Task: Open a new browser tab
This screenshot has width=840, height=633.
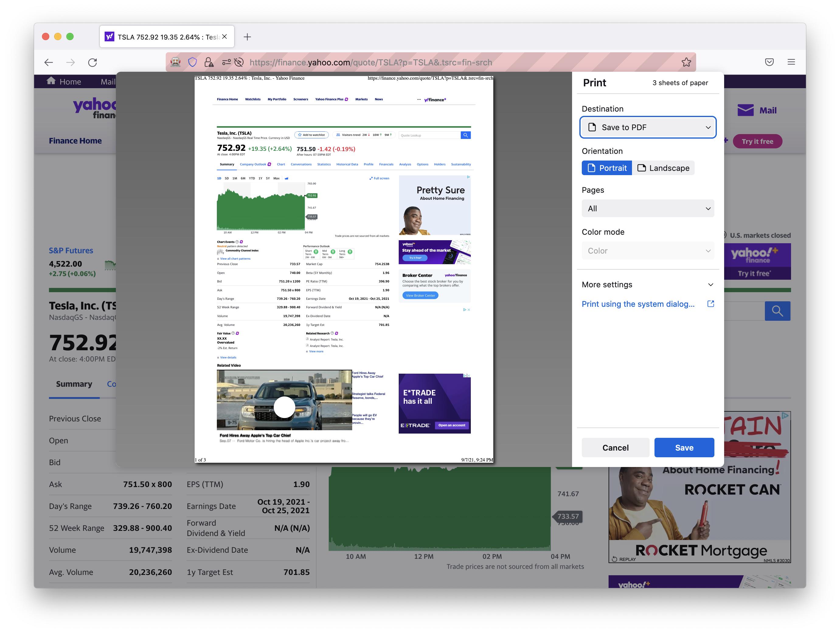Action: (x=247, y=37)
